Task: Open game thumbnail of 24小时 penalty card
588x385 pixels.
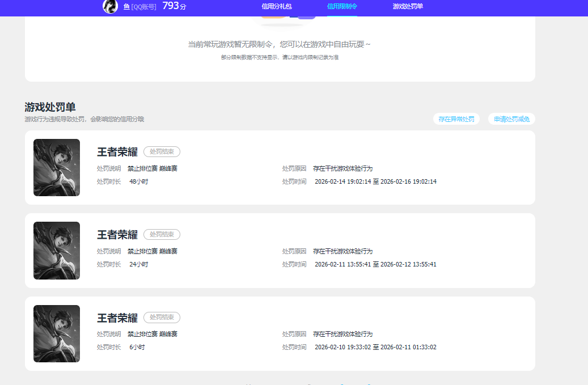Action: (x=57, y=251)
